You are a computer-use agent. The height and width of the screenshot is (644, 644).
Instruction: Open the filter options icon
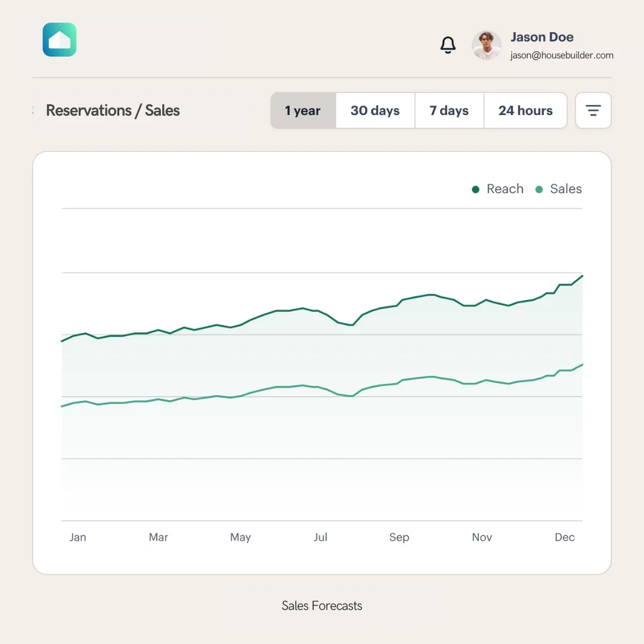[593, 110]
